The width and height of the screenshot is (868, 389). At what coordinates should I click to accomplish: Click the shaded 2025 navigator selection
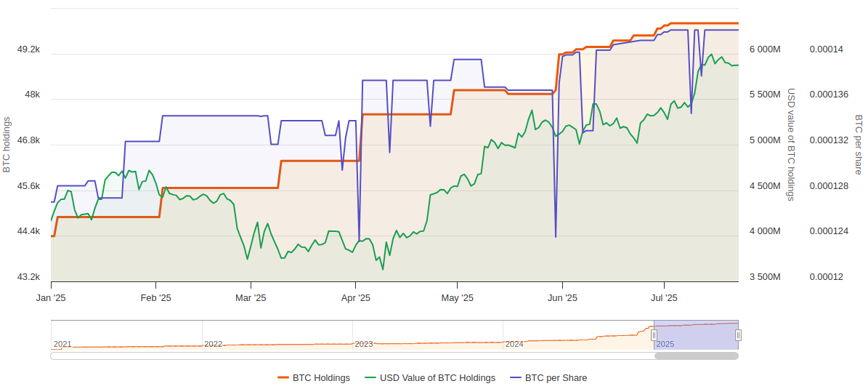(x=696, y=334)
